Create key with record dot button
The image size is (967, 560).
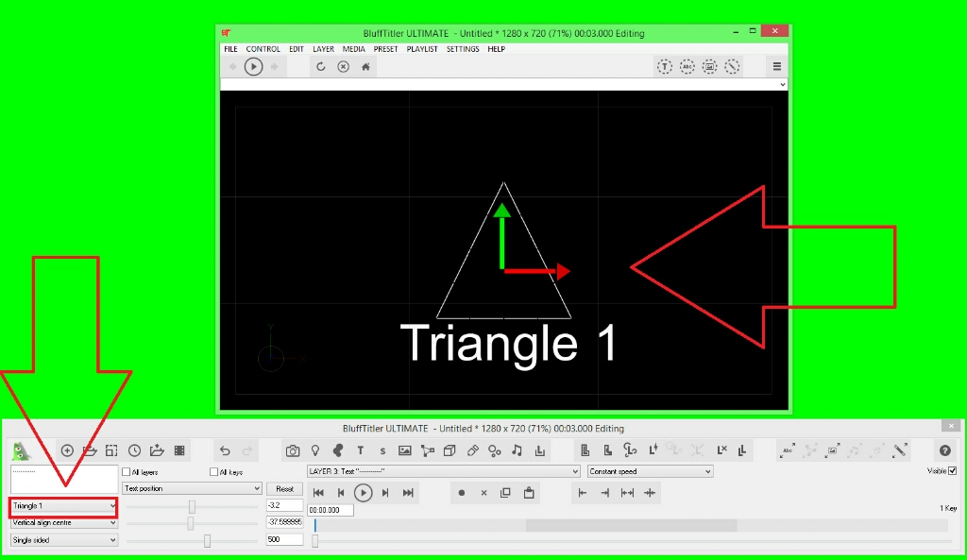461,493
